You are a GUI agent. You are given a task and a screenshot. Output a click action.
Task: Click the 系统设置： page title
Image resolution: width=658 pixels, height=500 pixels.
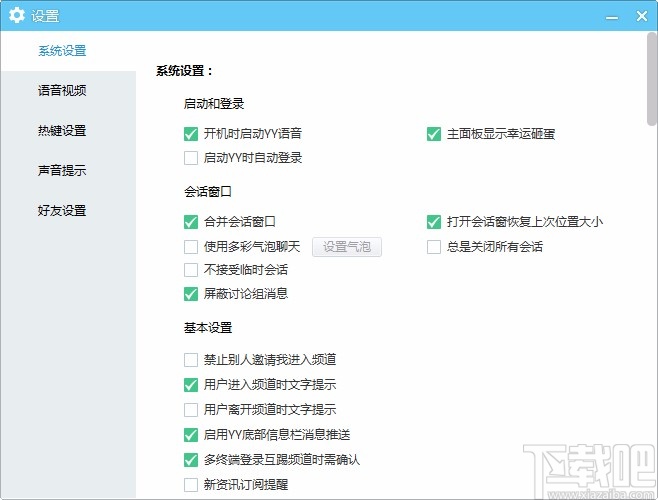pyautogui.click(x=184, y=71)
